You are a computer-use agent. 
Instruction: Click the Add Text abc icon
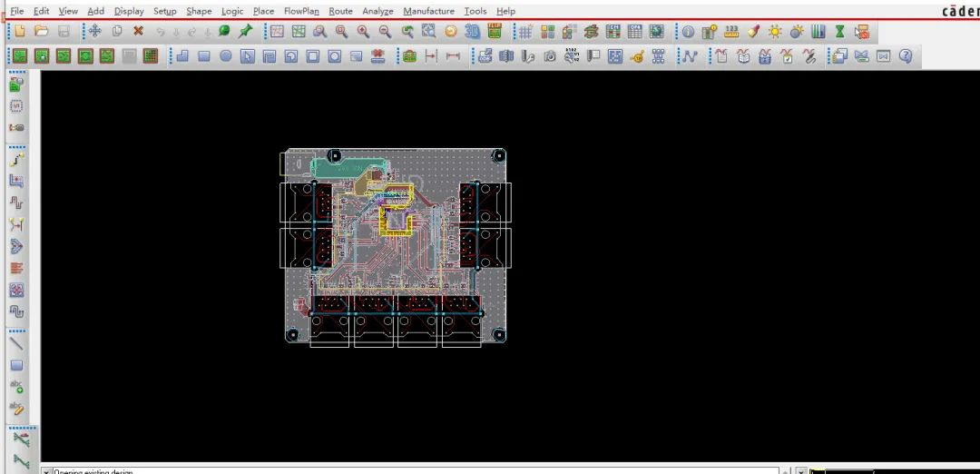click(17, 387)
